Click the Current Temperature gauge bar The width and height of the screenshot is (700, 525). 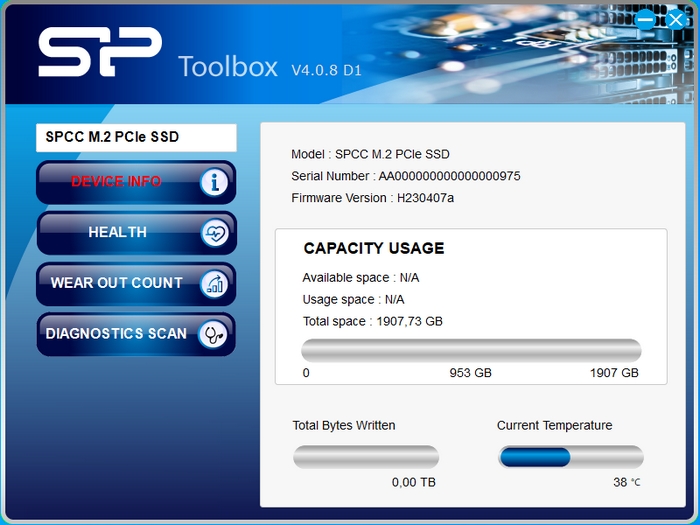point(571,457)
